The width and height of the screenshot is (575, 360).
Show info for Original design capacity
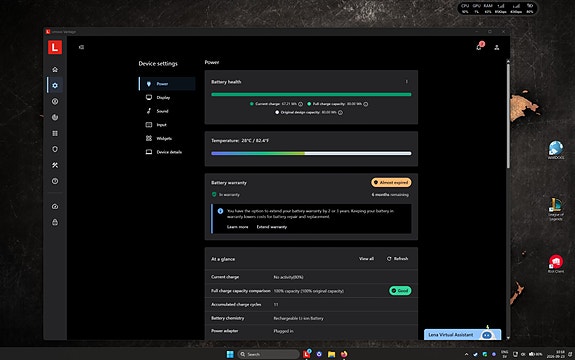pyautogui.click(x=340, y=113)
